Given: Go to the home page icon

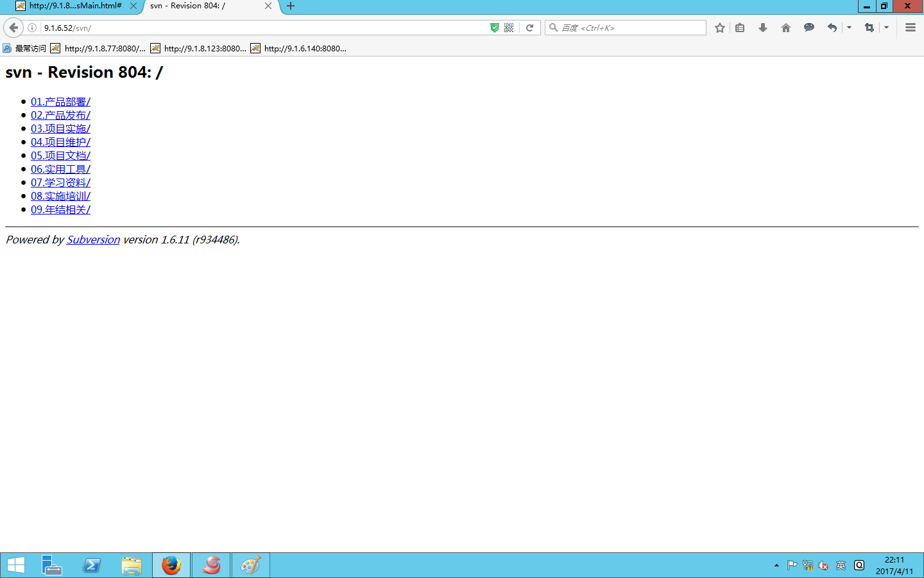Looking at the screenshot, I should (x=786, y=28).
